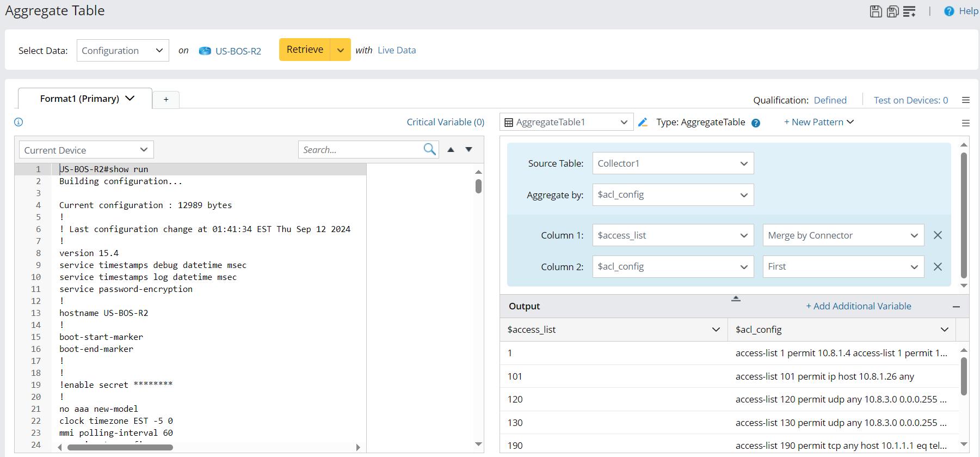This screenshot has width=980, height=457.
Task: Click the search magnifier icon
Action: tap(429, 149)
